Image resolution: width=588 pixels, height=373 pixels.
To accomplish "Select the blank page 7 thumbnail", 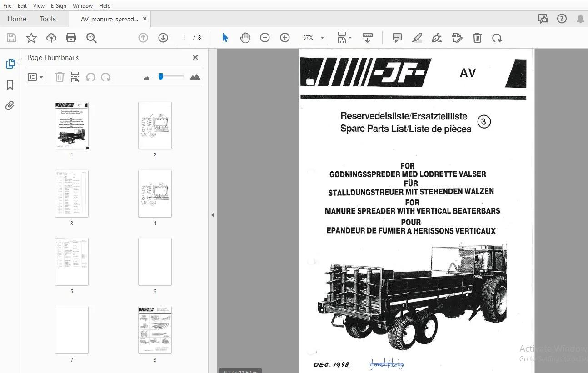I will [x=72, y=330].
